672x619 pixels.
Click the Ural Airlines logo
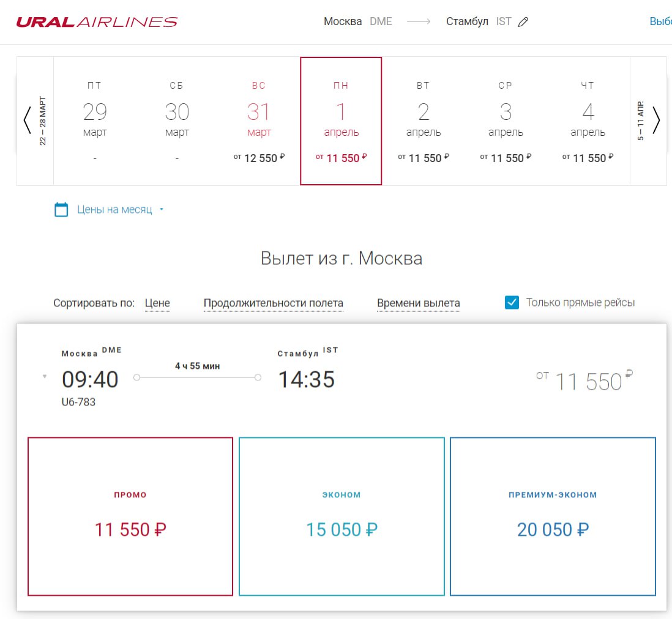click(x=97, y=22)
